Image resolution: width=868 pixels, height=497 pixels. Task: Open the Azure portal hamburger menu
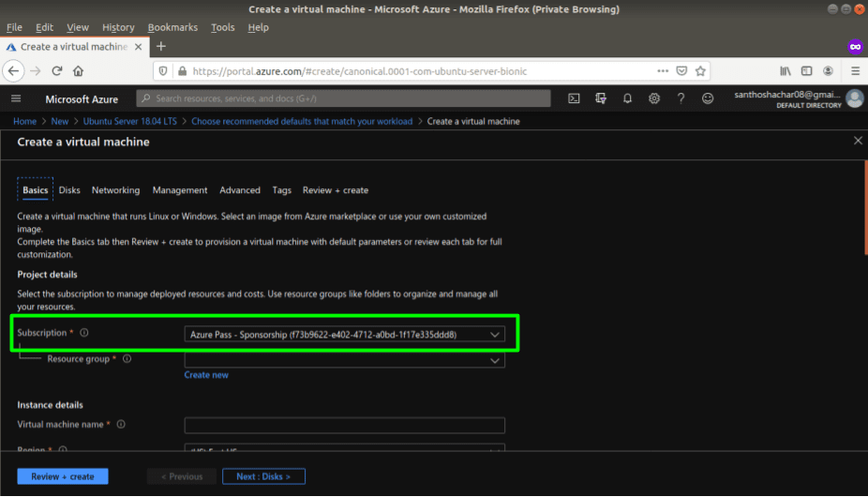pyautogui.click(x=16, y=98)
